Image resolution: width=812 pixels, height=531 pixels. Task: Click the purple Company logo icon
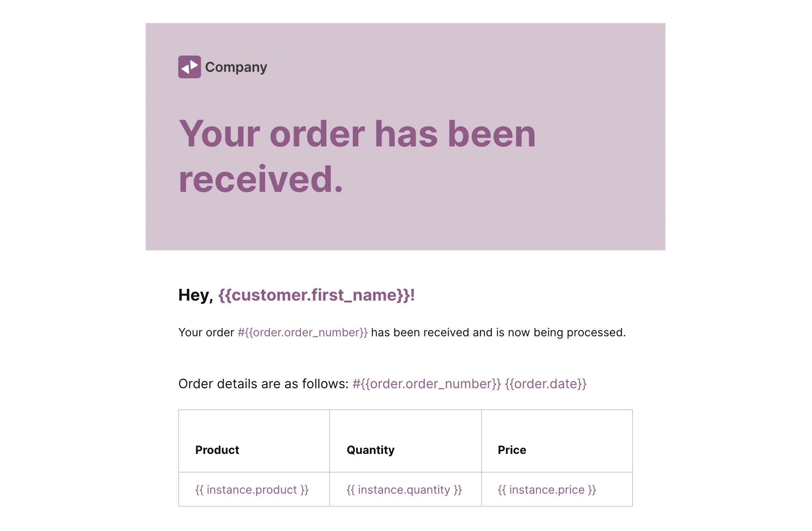coord(189,67)
